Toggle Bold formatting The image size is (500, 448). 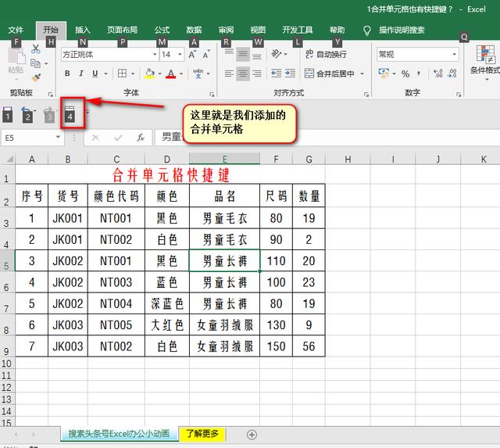tap(68, 74)
